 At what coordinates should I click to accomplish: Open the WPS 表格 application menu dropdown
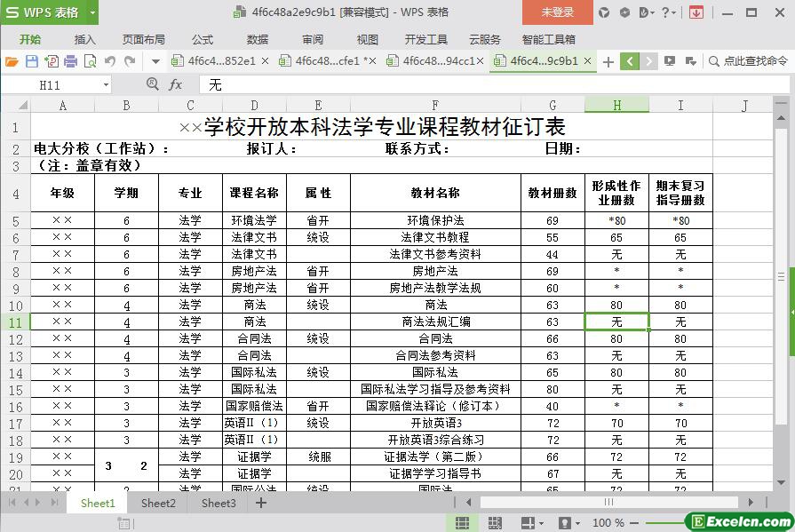(x=92, y=12)
